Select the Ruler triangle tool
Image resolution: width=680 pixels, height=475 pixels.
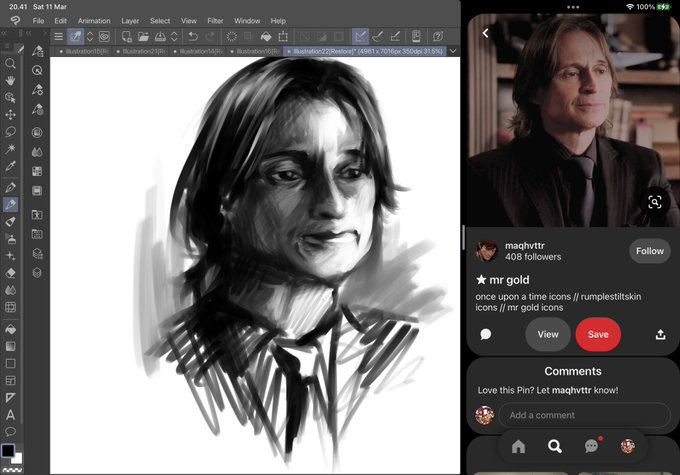[10, 398]
